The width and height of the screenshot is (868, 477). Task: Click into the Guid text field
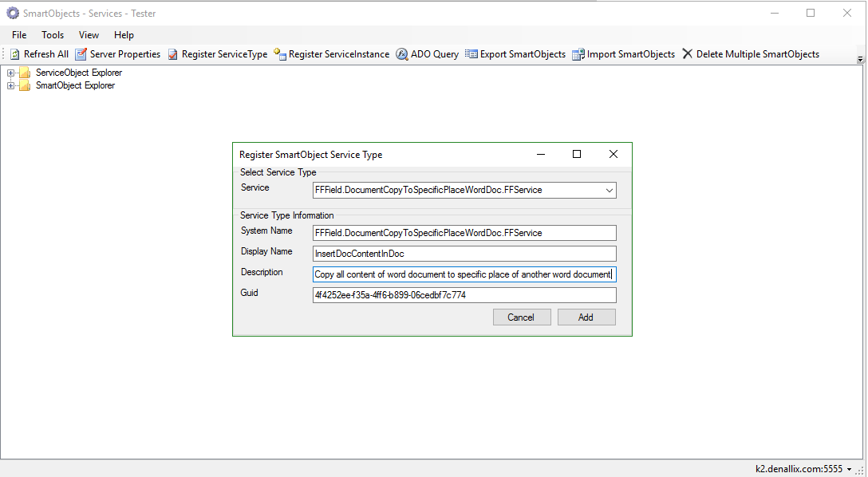click(464, 295)
